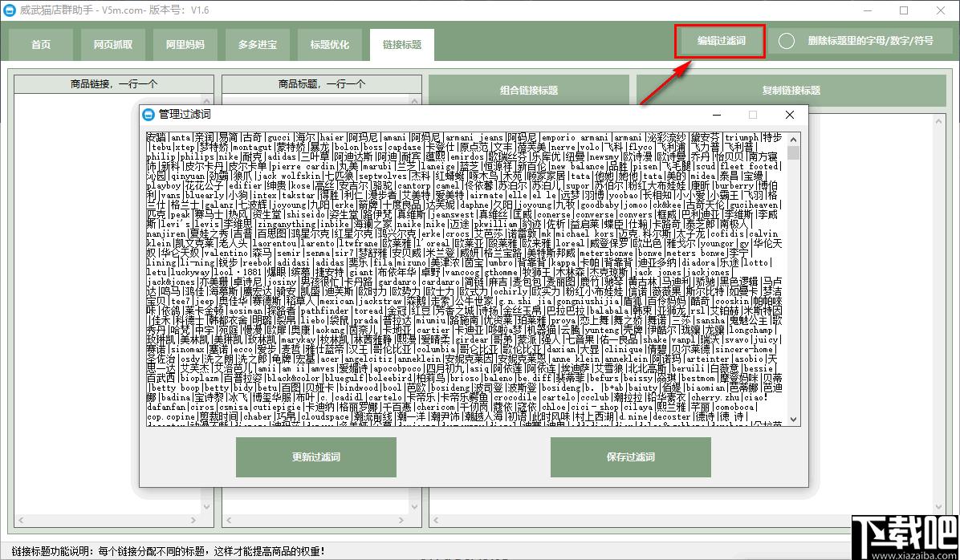Viewport: 960px width, 560px height.
Task: Click the 复制链接标题 button
Action: tap(791, 91)
